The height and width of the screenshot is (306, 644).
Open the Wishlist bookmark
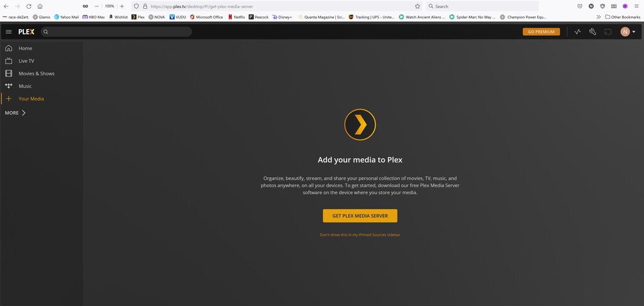(x=118, y=17)
